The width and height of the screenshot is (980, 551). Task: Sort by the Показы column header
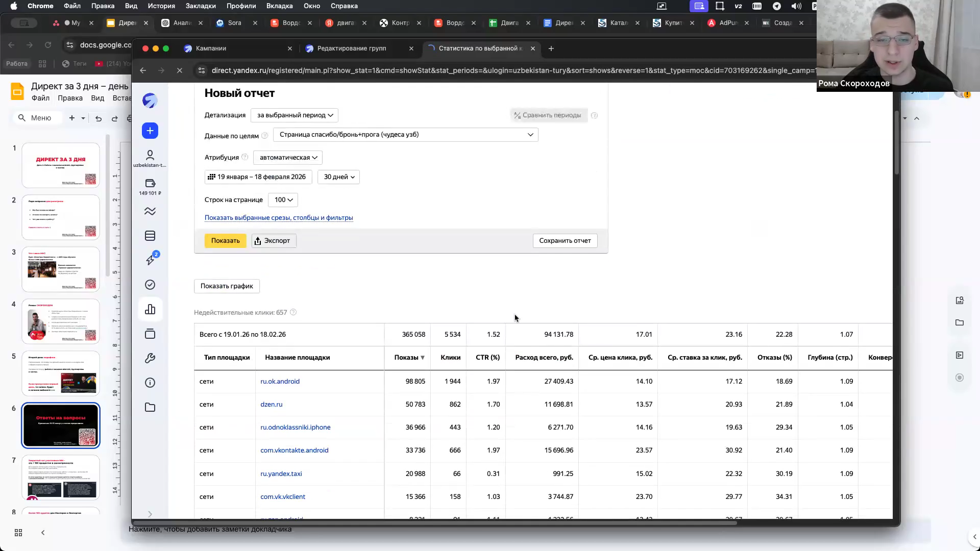(x=409, y=357)
